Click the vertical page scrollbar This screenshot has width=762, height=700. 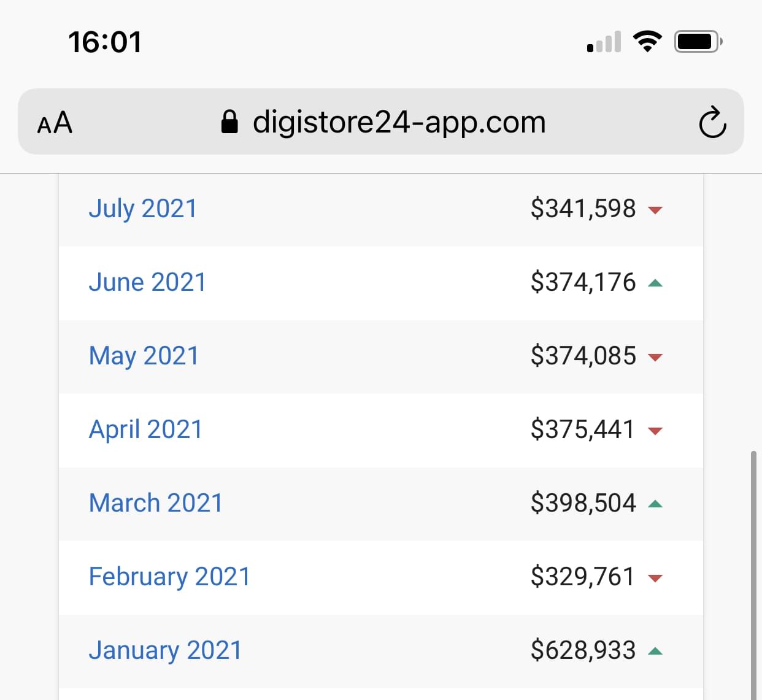pos(753,575)
